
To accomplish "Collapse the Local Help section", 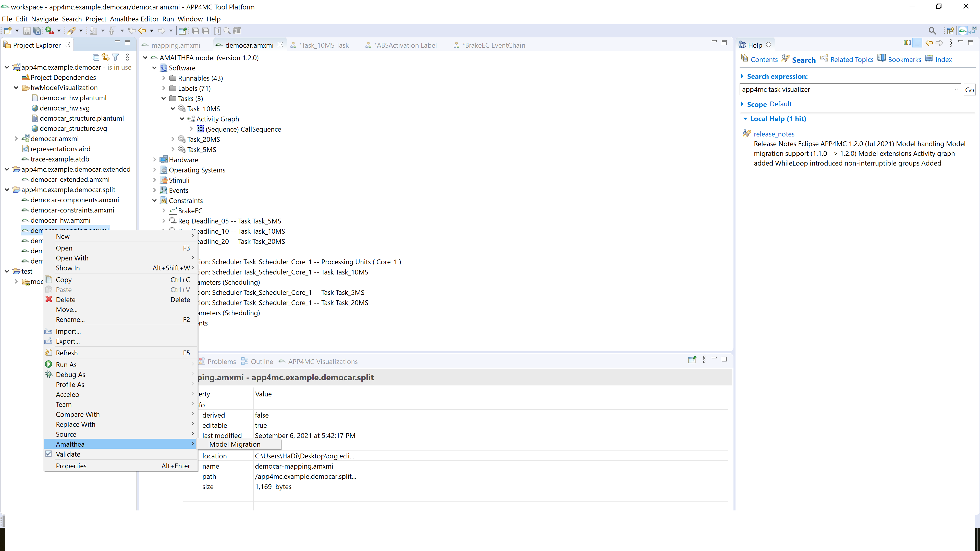I will point(745,119).
